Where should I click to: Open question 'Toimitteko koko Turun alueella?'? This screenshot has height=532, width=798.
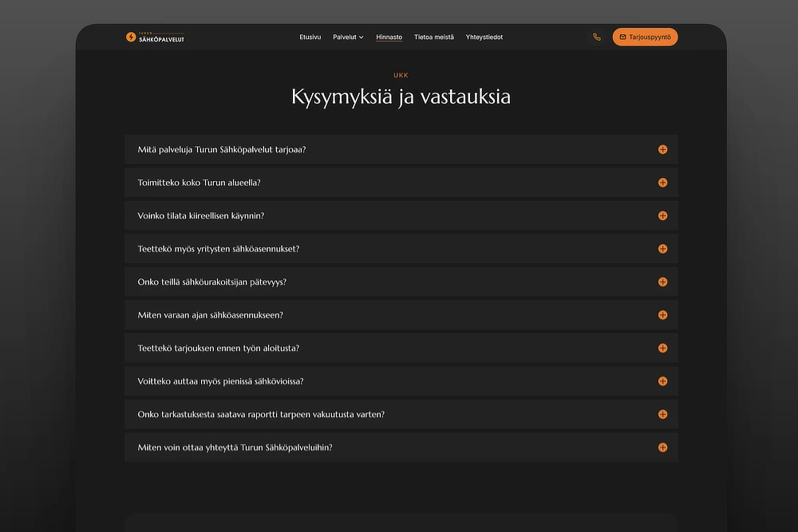[401, 183]
